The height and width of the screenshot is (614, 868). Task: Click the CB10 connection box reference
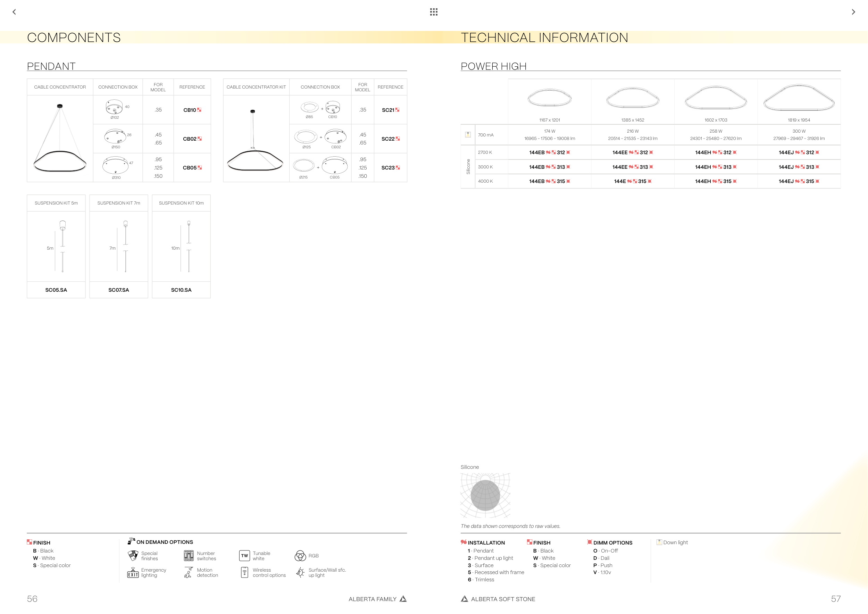point(190,110)
